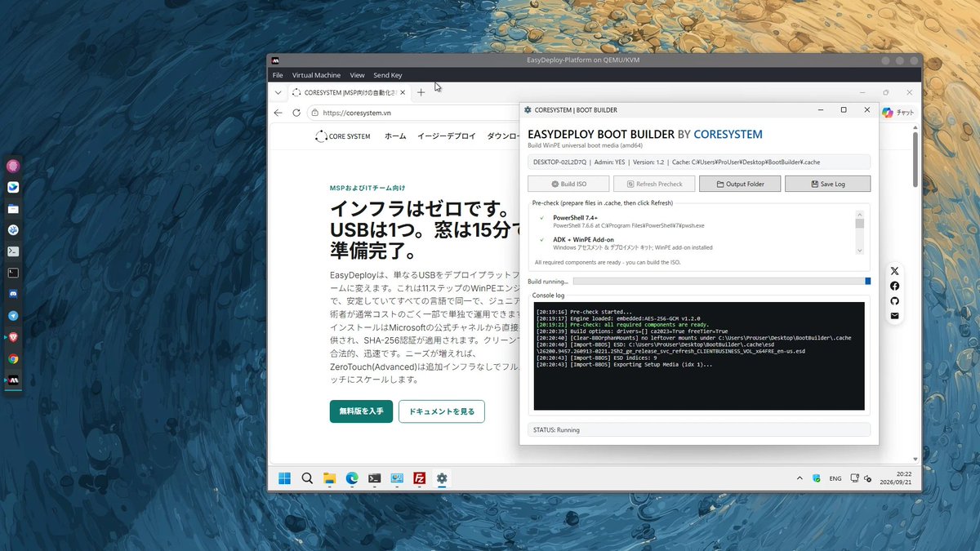Click the virt-manager icon in the host dock
This screenshot has width=980, height=551.
(13, 380)
